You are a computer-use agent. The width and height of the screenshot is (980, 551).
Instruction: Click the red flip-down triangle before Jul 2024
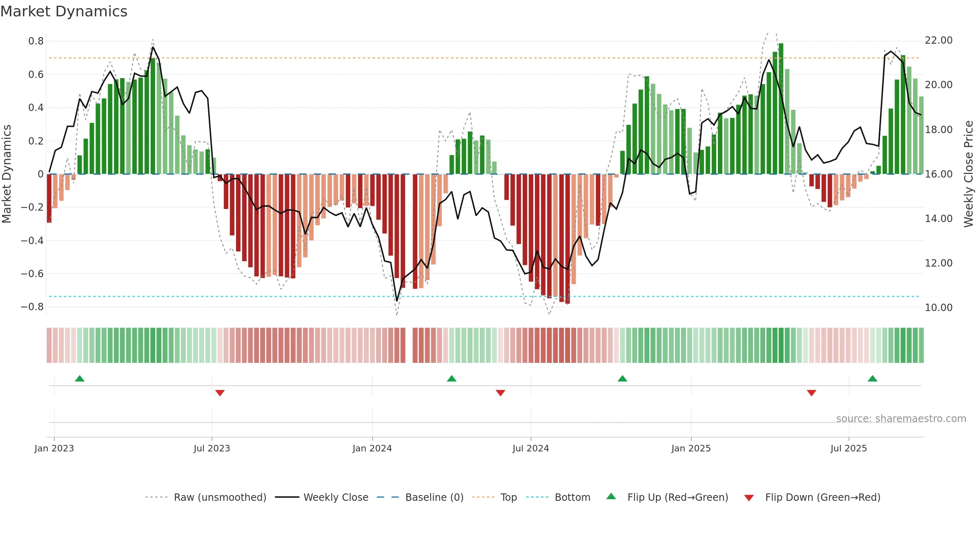(501, 393)
